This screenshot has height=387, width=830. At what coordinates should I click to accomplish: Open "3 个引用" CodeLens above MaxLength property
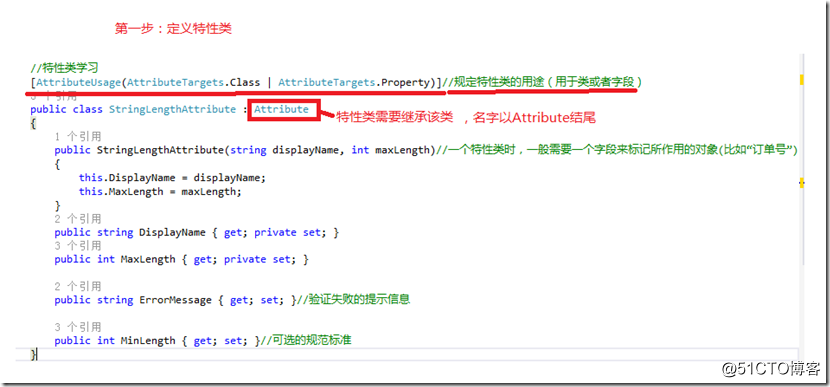tap(77, 246)
